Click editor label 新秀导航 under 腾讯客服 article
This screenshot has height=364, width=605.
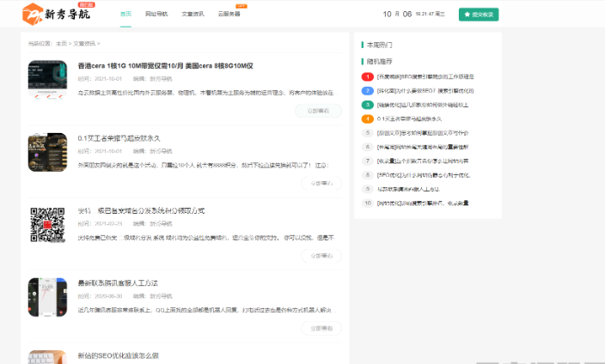tap(161, 296)
